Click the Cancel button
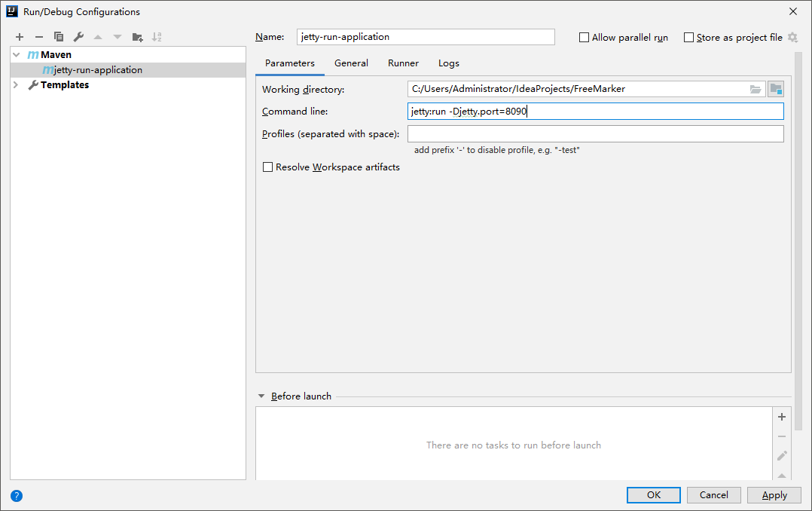The width and height of the screenshot is (812, 511). click(713, 495)
